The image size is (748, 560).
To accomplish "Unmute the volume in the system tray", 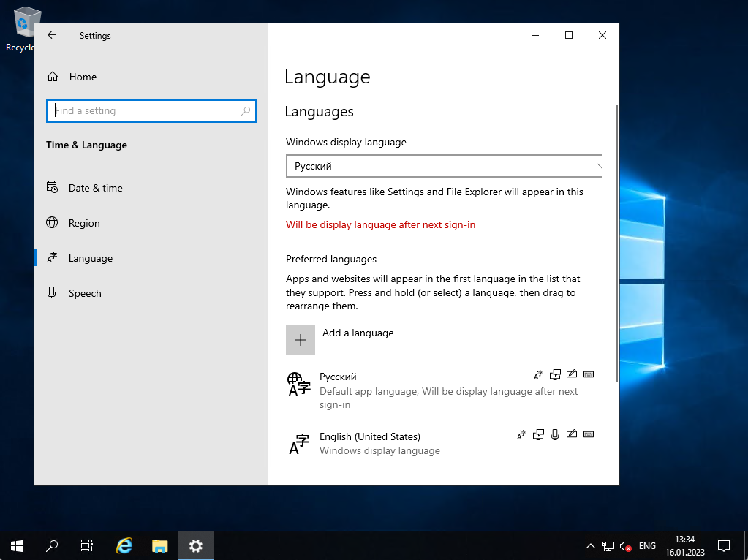I will tap(624, 546).
